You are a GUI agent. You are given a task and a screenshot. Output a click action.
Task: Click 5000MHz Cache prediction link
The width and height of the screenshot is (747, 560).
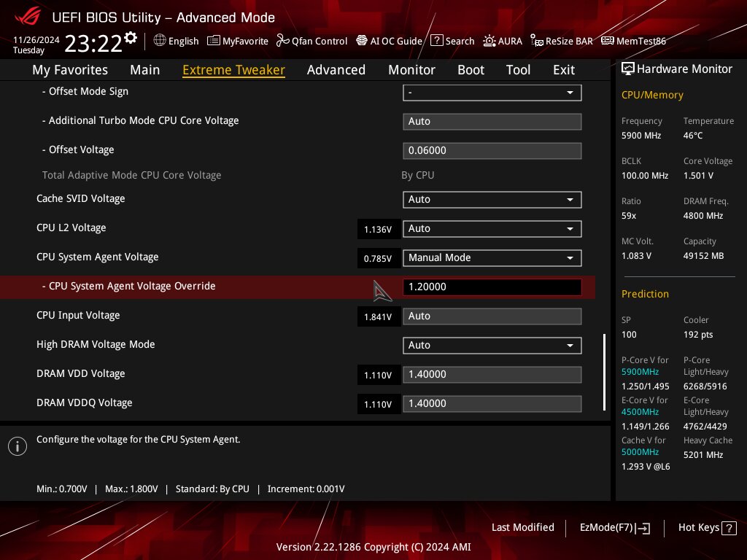pyautogui.click(x=640, y=452)
